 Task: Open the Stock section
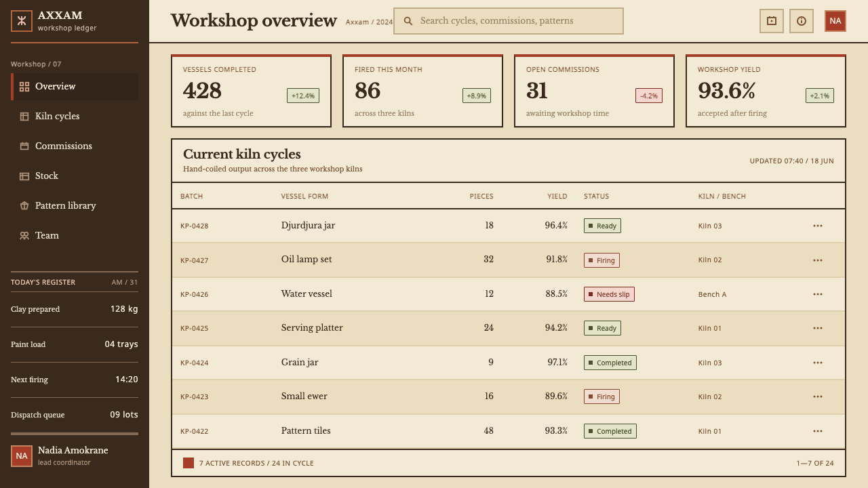(x=75, y=176)
